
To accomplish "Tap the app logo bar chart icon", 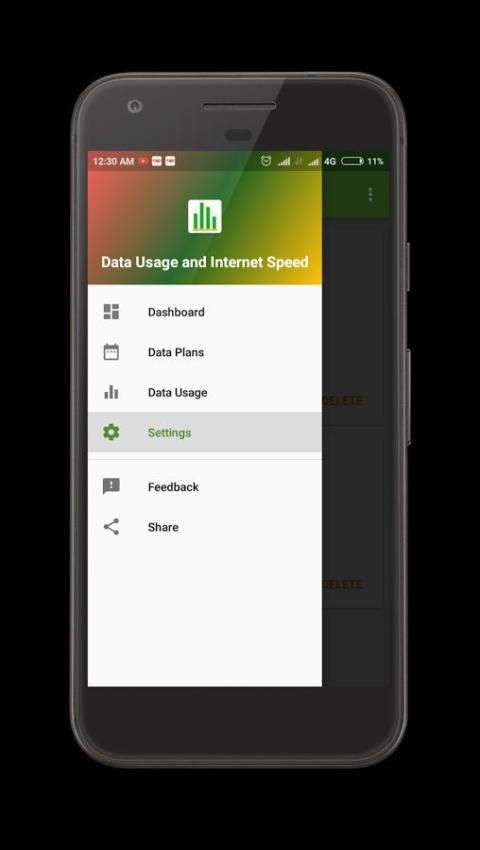I will (x=204, y=216).
